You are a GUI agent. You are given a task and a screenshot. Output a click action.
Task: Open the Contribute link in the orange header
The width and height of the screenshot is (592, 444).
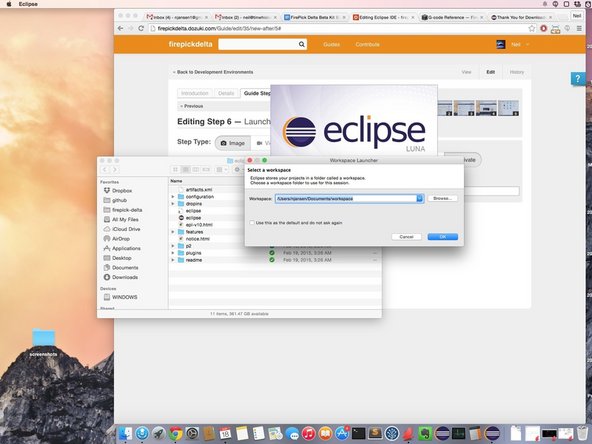click(367, 45)
